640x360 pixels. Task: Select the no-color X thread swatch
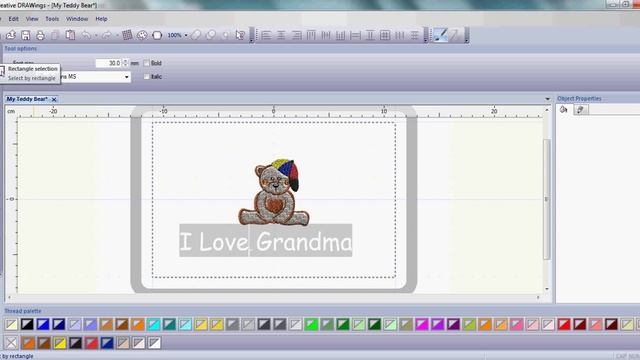click(11, 342)
